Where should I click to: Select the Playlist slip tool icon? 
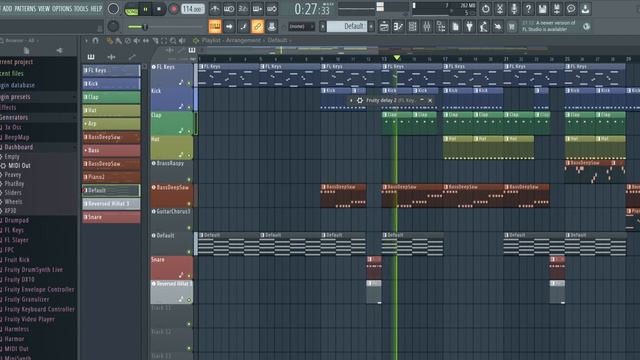(146, 40)
